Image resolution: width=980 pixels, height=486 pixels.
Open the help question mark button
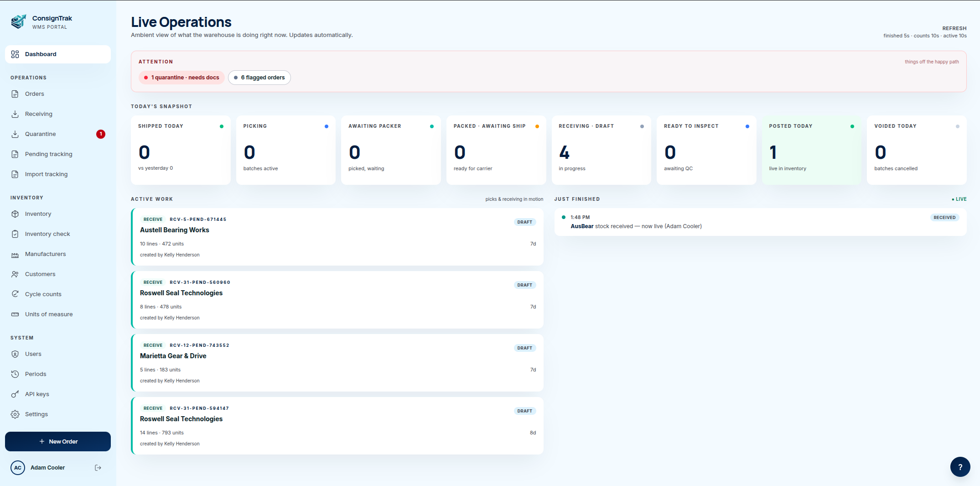point(960,467)
